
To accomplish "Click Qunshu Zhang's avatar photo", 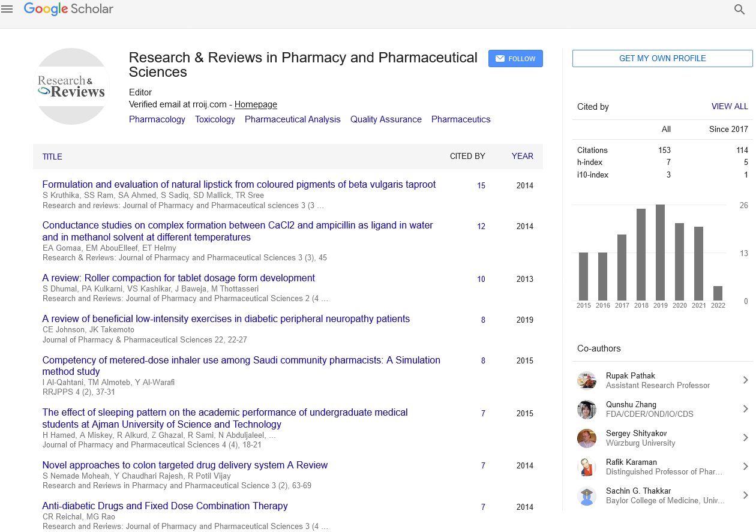I will tap(586, 409).
